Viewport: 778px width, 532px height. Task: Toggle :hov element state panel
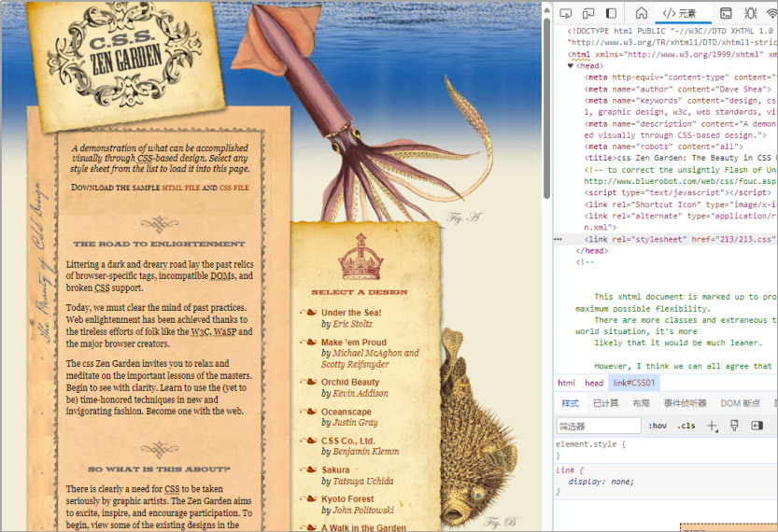pos(658,426)
